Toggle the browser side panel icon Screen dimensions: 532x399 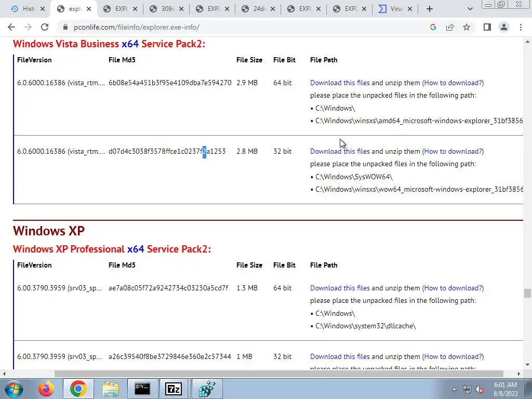[487, 27]
